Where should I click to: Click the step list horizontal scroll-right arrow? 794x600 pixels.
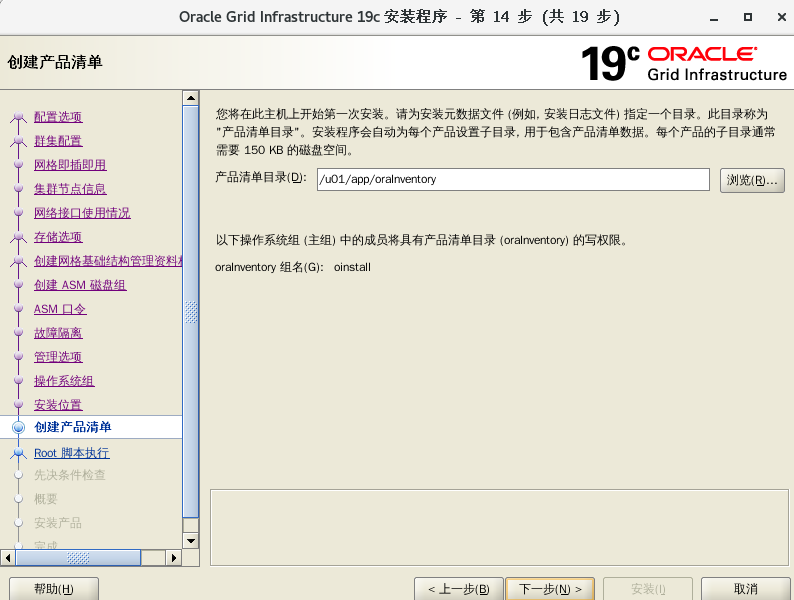174,558
